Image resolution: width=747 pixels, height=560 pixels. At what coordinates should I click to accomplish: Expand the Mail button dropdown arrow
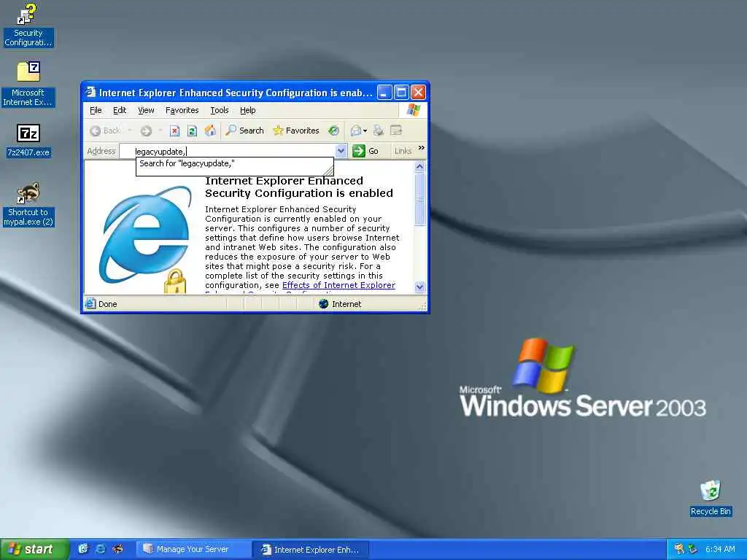coord(365,131)
